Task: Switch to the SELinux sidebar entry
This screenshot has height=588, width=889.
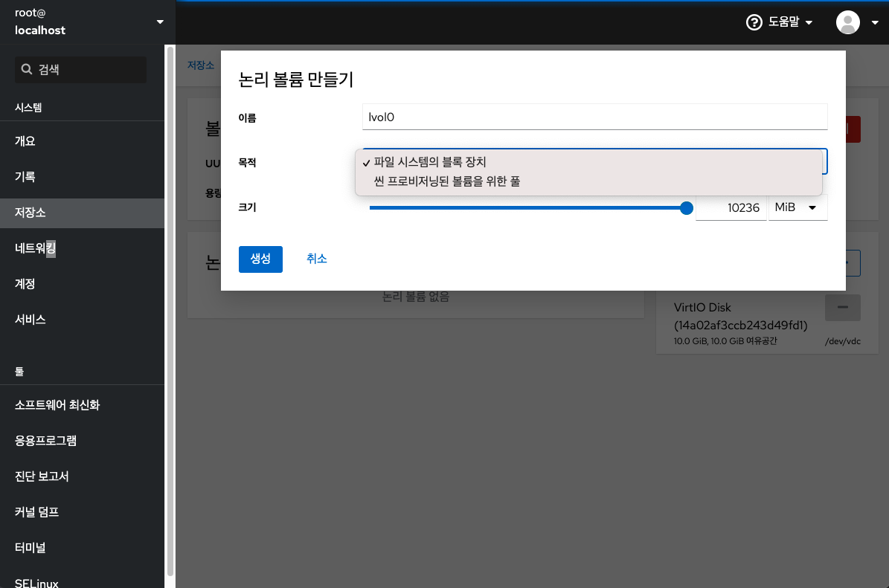Action: (x=36, y=583)
